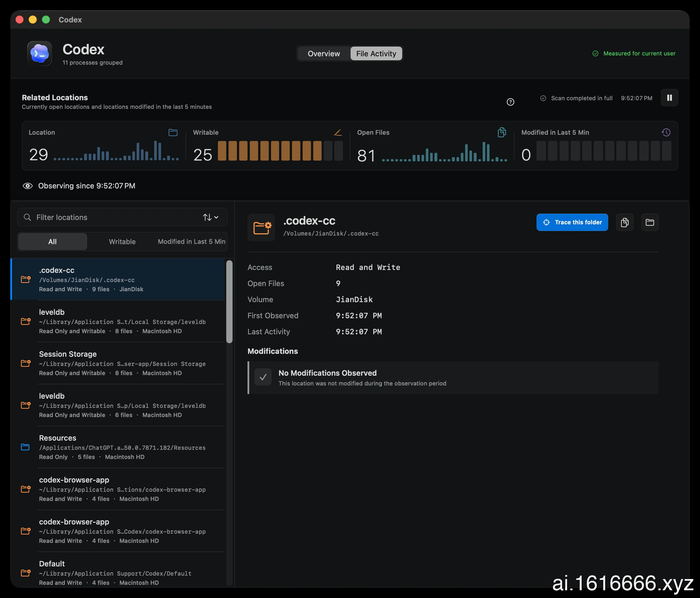Select the .codex-cc location row
The image size is (700, 598).
pyautogui.click(x=117, y=279)
